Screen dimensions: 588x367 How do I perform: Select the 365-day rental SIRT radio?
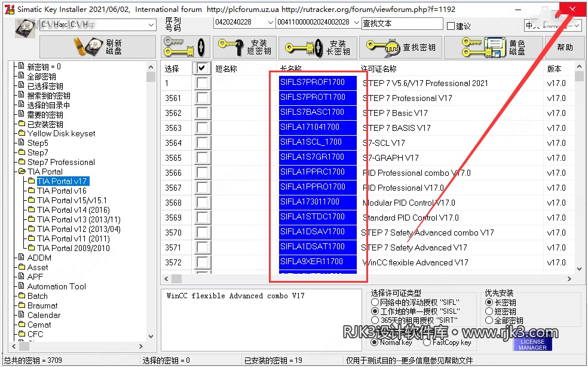coord(375,320)
